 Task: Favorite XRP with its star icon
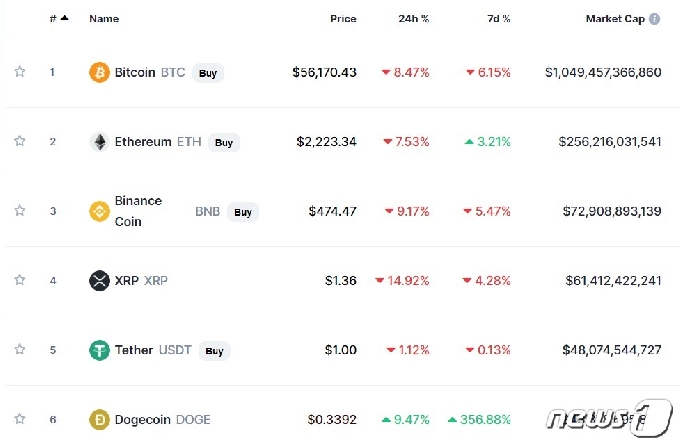pos(19,281)
